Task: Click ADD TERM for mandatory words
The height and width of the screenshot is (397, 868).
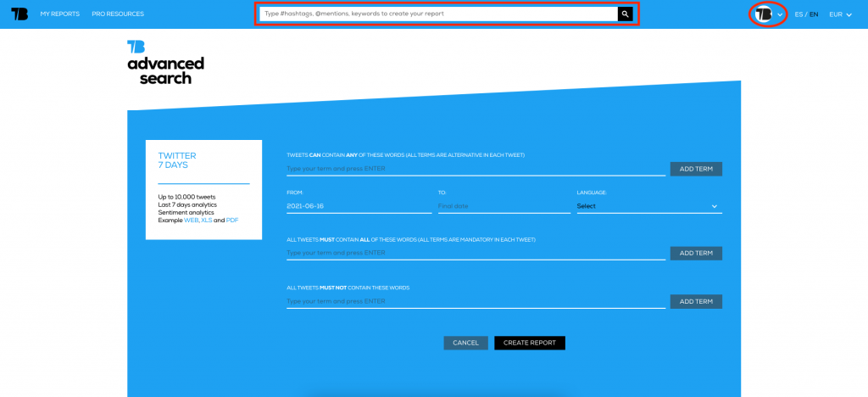Action: [696, 253]
